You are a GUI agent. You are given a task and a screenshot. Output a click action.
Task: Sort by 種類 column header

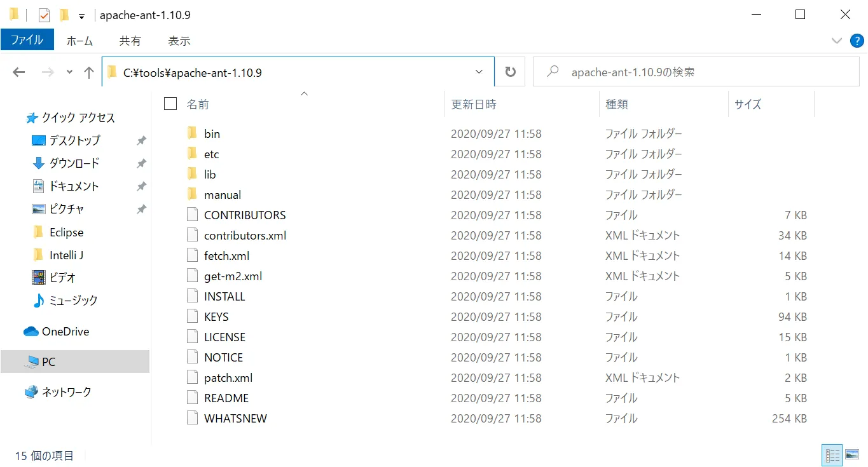617,105
